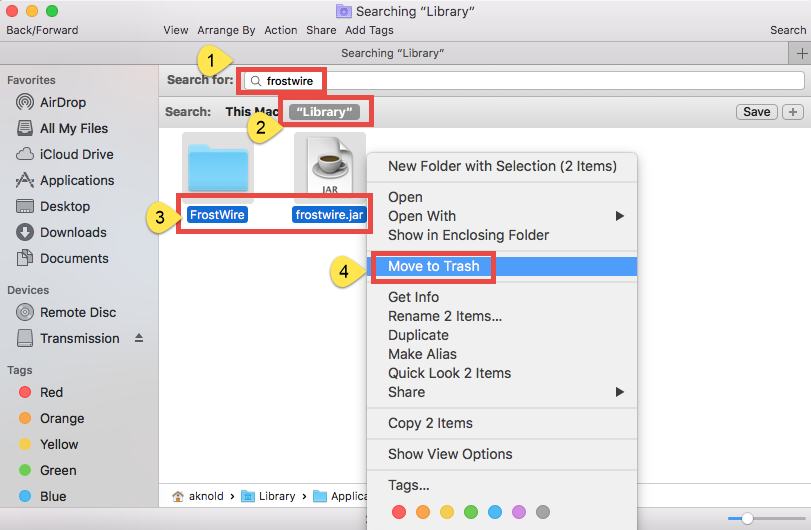Viewport: 811px width, 530px height.
Task: Expand the Open With submenu
Action: point(502,216)
